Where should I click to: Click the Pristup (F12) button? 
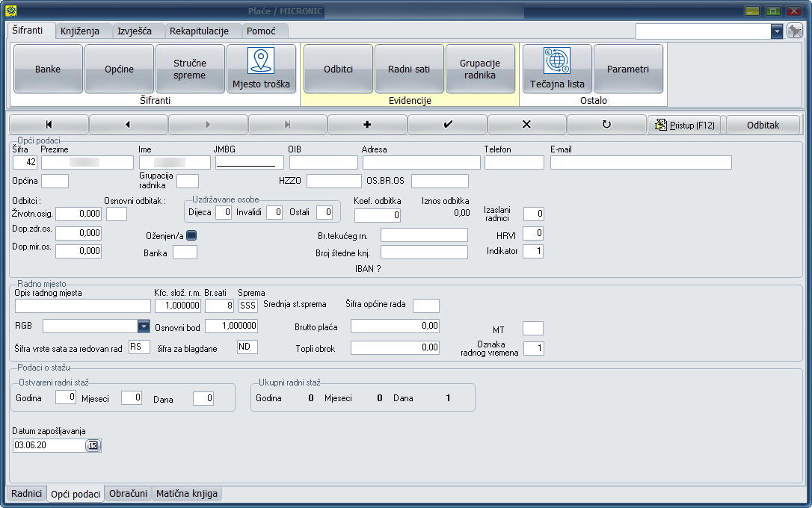(x=686, y=125)
